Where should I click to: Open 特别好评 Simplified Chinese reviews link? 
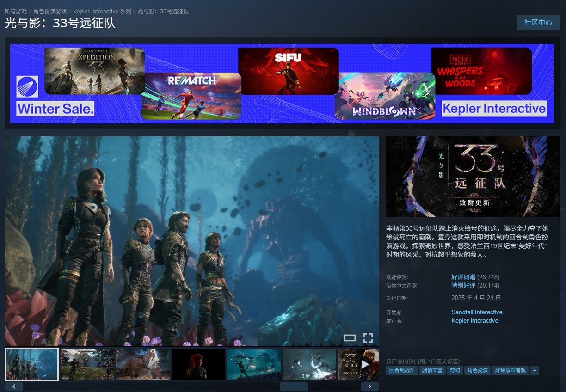click(x=463, y=285)
